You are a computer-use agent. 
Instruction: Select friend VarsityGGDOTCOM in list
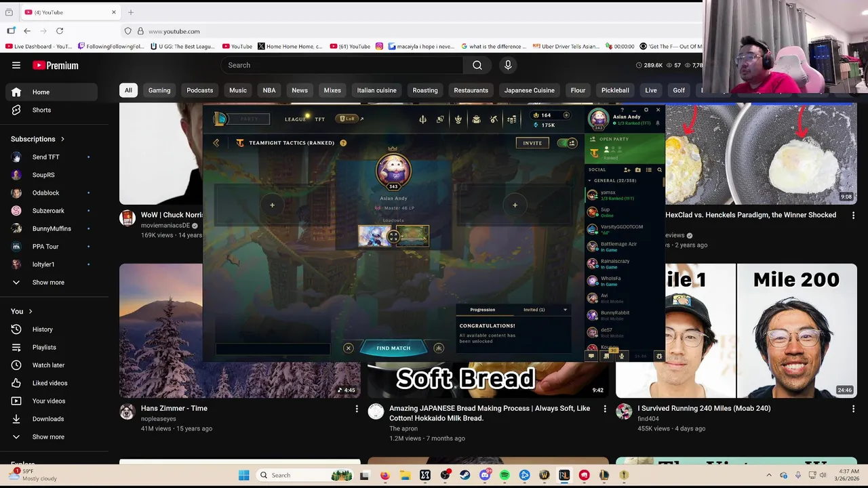tap(624, 229)
